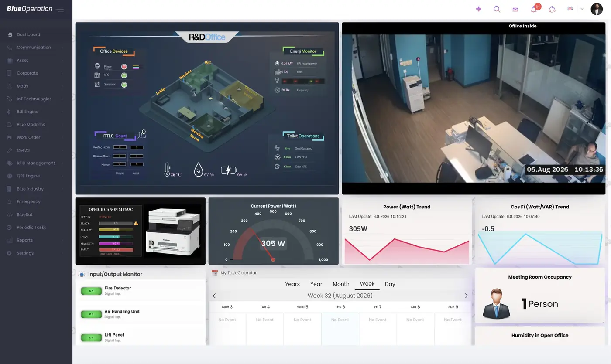Click the Work Order flag icon
Image resolution: width=611 pixels, height=364 pixels.
pyautogui.click(x=9, y=137)
